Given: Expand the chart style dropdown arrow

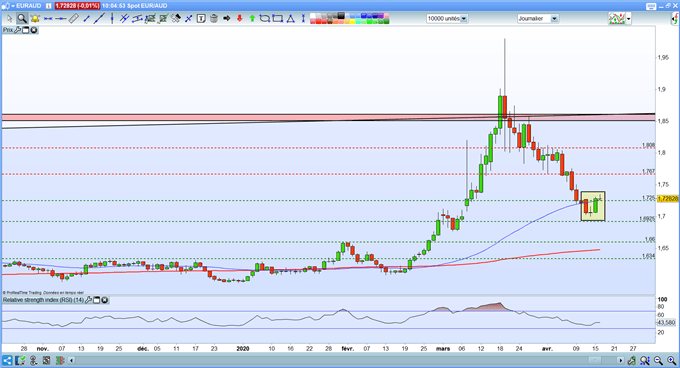Looking at the screenshot, I should click(629, 19).
